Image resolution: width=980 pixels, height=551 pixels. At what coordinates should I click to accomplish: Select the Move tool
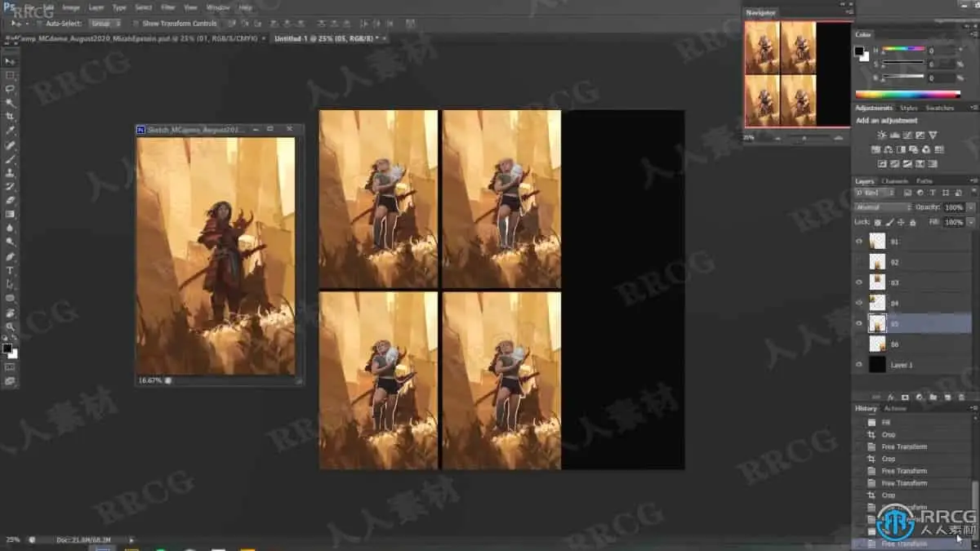coord(10,60)
